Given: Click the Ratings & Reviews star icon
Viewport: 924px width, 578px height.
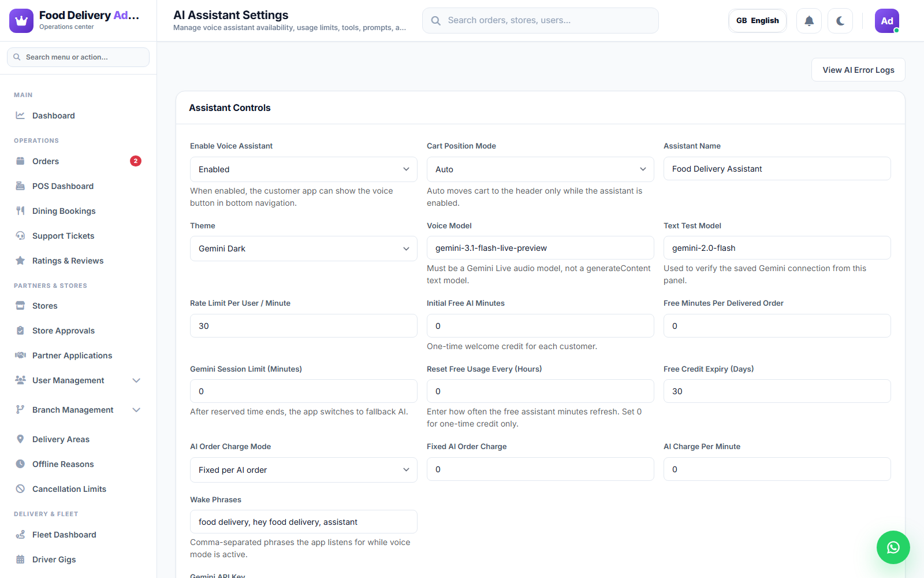Looking at the screenshot, I should [x=20, y=261].
